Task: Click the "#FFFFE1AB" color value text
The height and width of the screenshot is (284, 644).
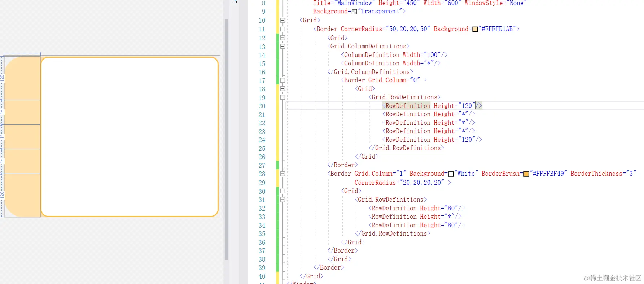Action: pos(497,29)
